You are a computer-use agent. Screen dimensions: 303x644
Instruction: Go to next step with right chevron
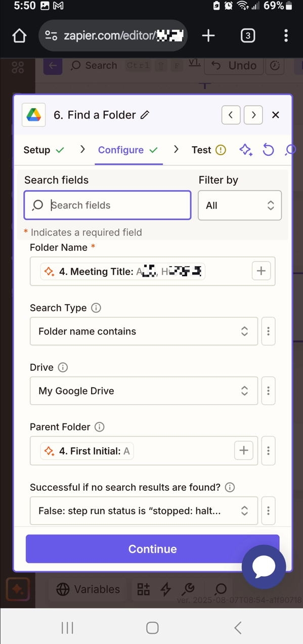[253, 115]
